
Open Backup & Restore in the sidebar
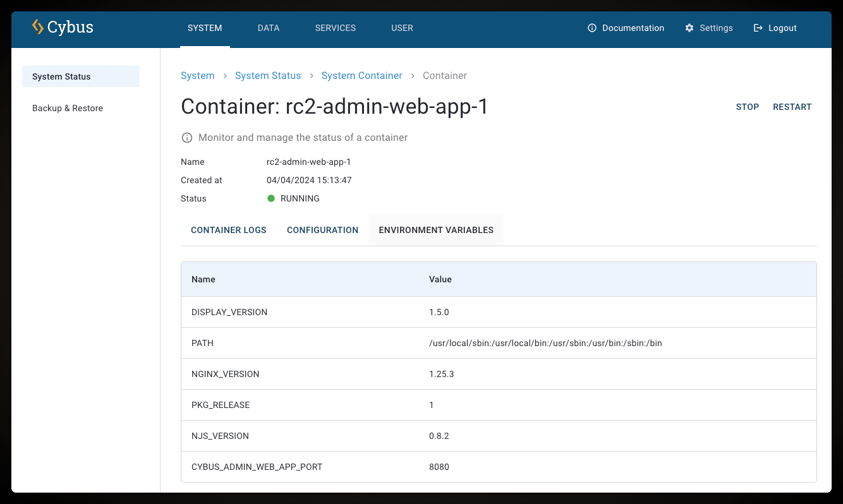click(68, 108)
